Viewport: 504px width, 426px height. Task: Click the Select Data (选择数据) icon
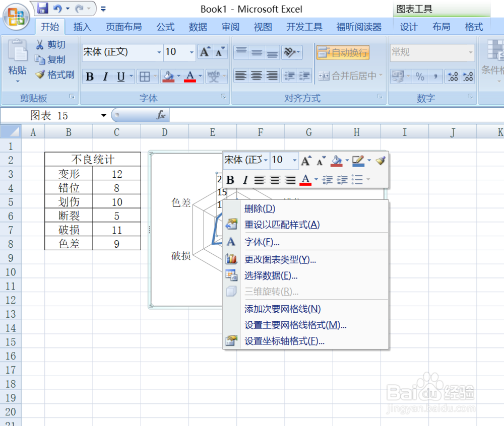click(232, 275)
